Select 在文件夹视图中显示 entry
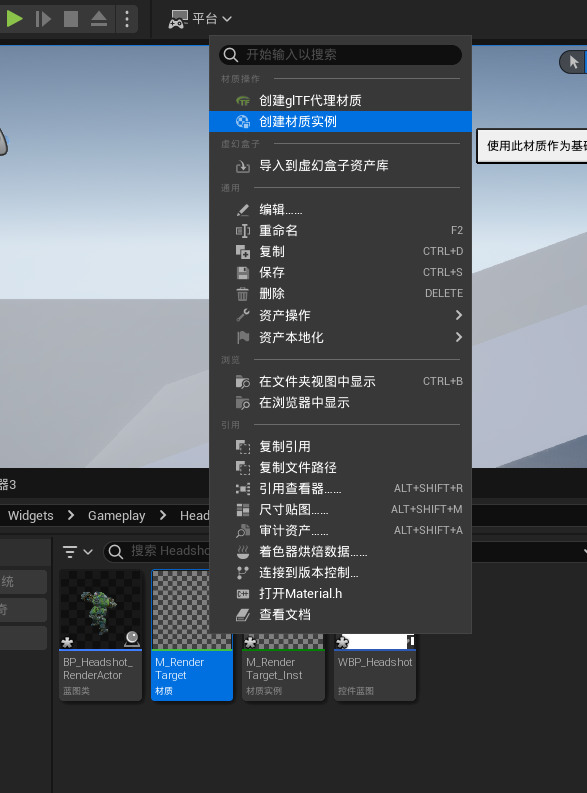The height and width of the screenshot is (793, 587). (340, 381)
